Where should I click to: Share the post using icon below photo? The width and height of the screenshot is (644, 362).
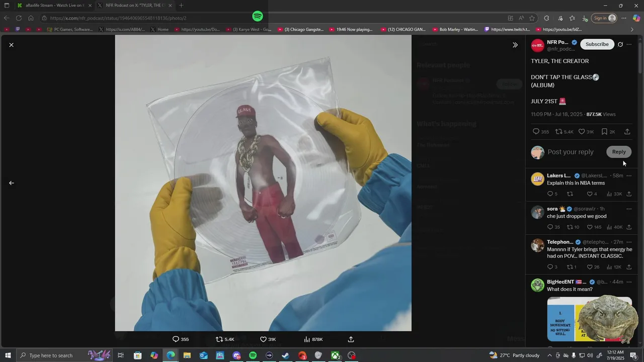[x=351, y=339]
